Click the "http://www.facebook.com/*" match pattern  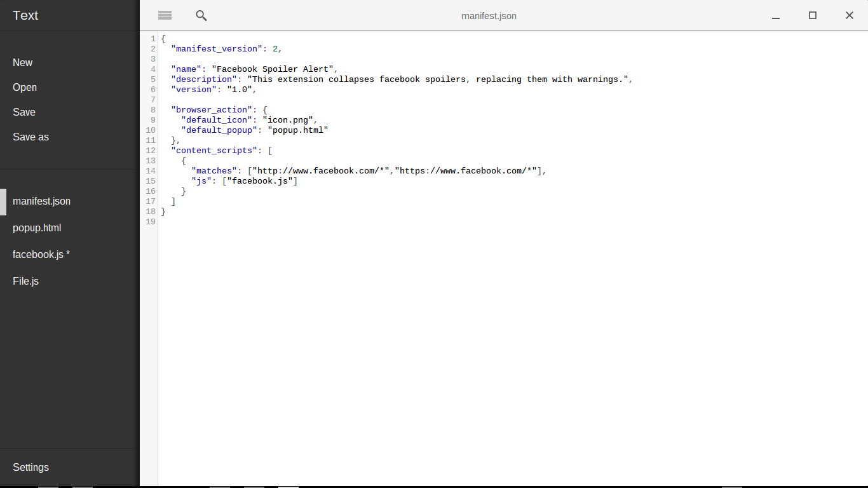point(321,171)
